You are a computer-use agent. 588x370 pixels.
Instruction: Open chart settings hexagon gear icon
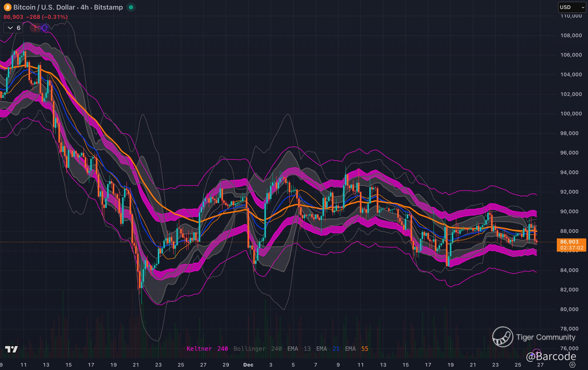(x=572, y=365)
